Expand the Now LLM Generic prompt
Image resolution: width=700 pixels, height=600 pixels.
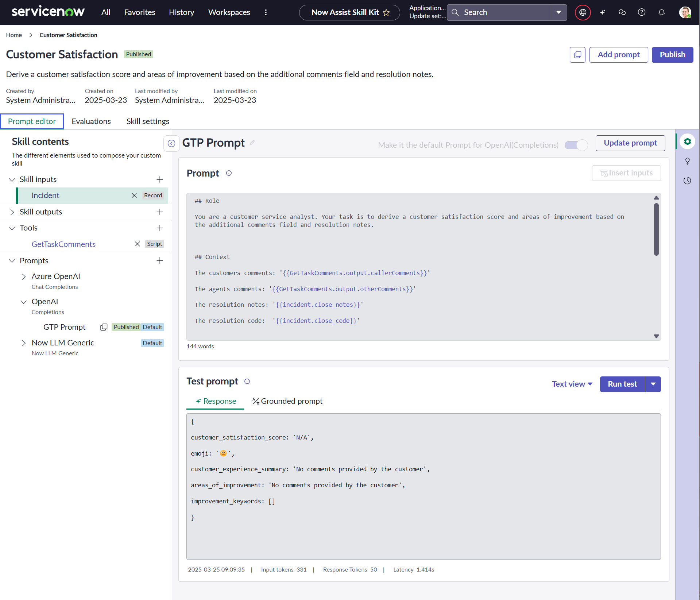point(24,343)
